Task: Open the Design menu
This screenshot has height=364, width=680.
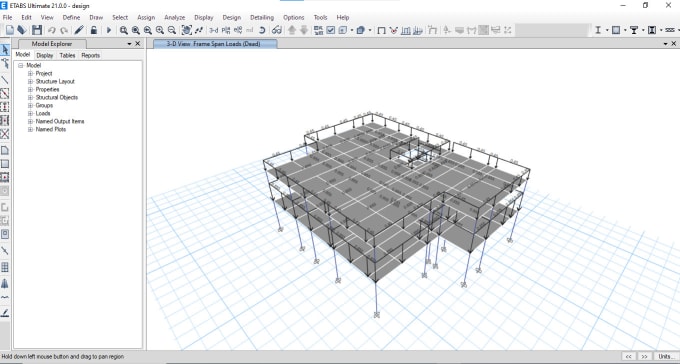Action: point(232,17)
